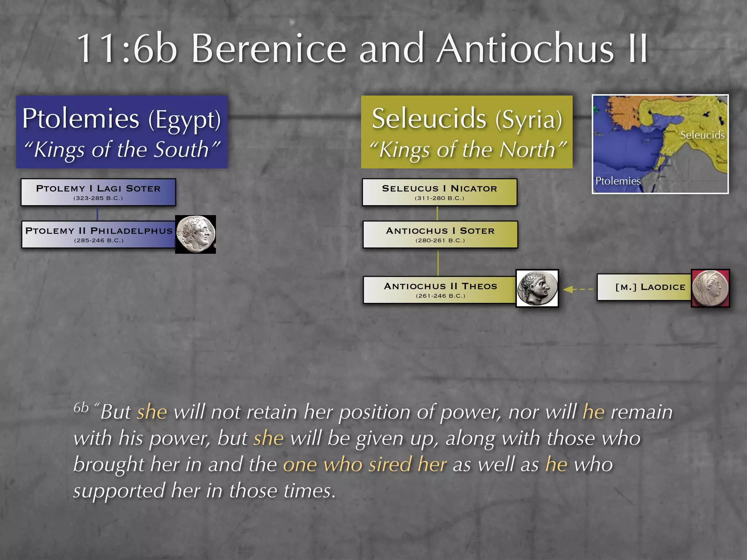Click the Ptolemies (Egypt) blue header
747x560 pixels.
pyautogui.click(x=122, y=132)
